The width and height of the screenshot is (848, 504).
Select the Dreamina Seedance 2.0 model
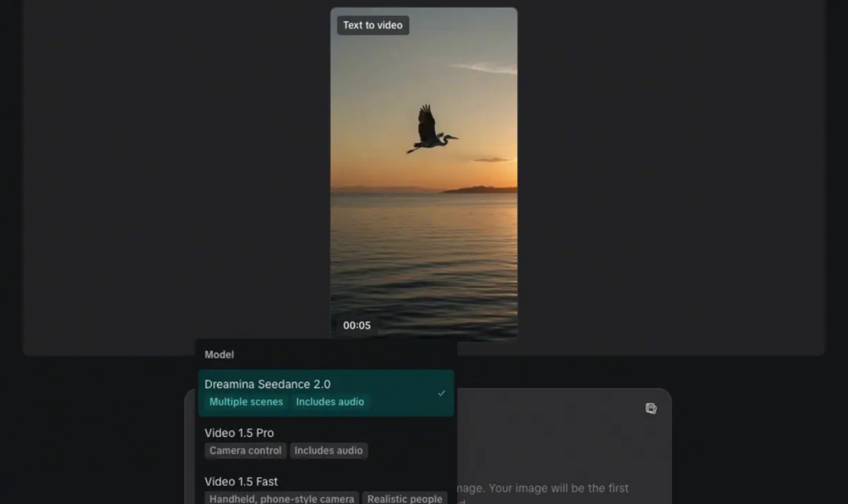pyautogui.click(x=326, y=393)
